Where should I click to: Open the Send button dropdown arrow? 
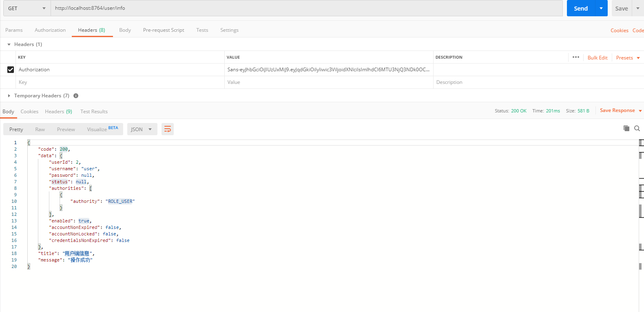pos(601,8)
